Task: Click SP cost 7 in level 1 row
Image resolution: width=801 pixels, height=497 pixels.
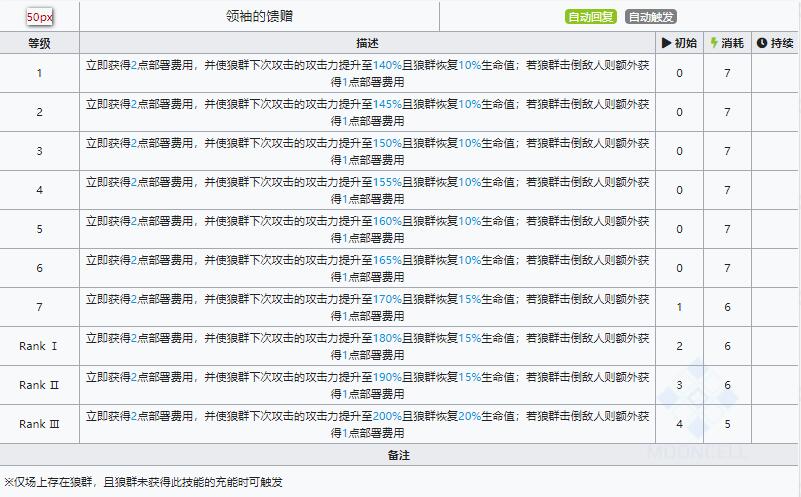Action: pos(727,73)
